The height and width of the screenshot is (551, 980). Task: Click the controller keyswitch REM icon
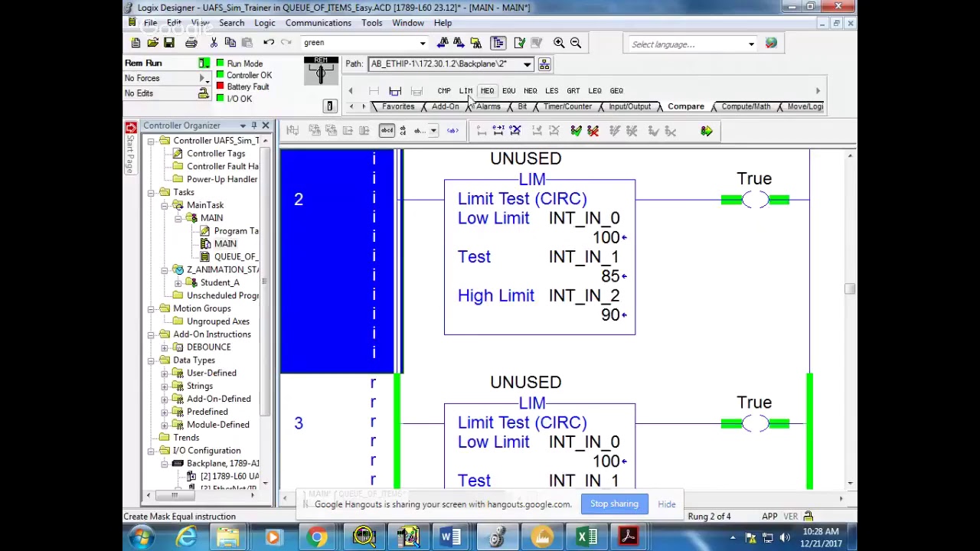coord(321,70)
